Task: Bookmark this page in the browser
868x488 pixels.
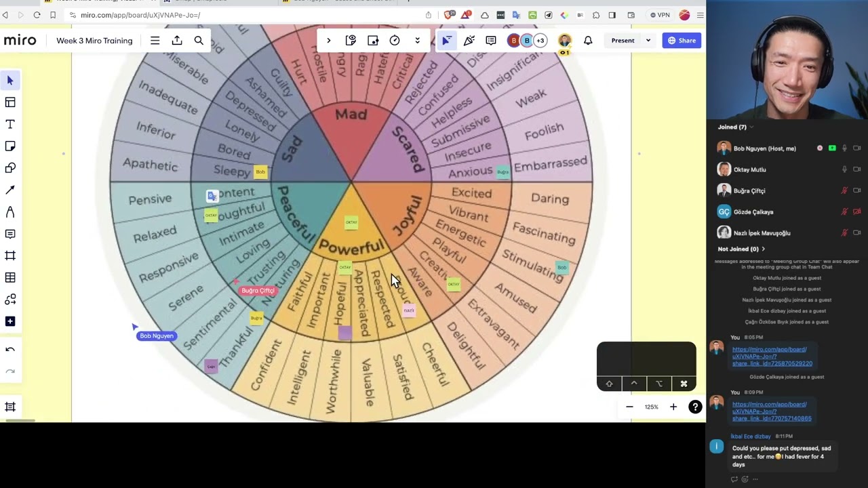Action: pyautogui.click(x=53, y=15)
